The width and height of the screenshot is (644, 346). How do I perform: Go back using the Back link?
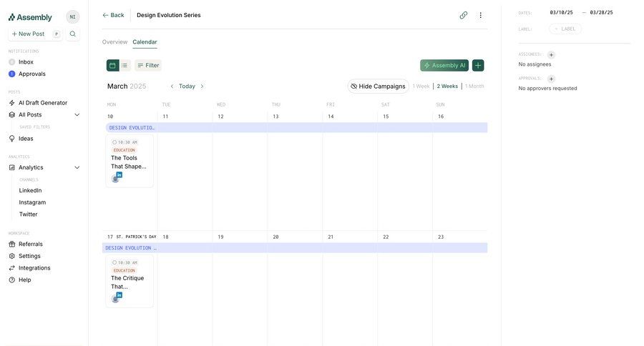(x=113, y=15)
